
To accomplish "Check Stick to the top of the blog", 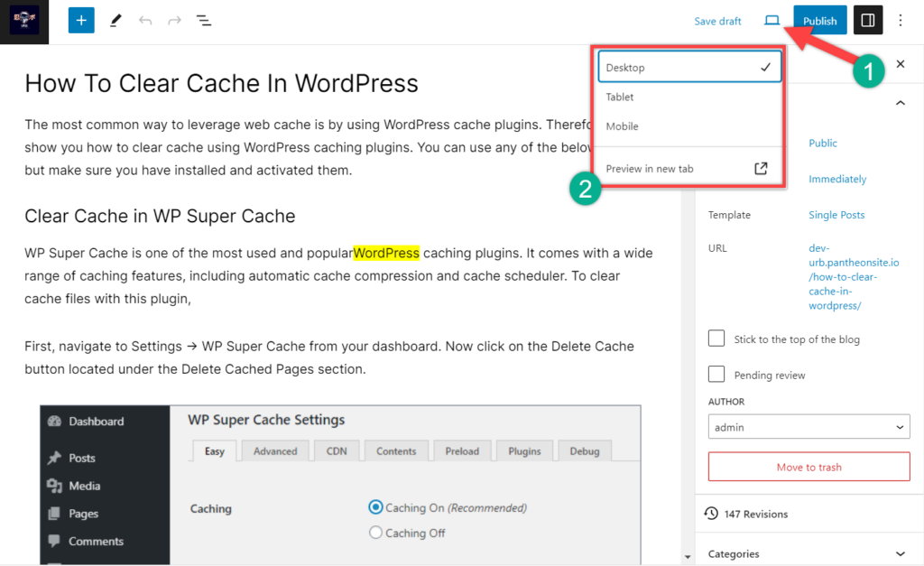I will click(x=716, y=338).
